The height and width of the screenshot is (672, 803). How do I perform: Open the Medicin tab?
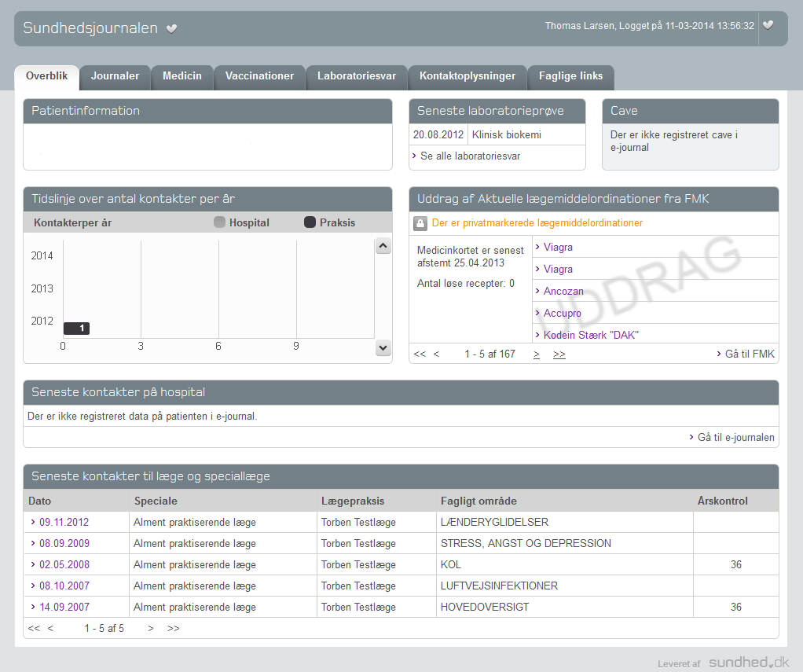(x=182, y=76)
